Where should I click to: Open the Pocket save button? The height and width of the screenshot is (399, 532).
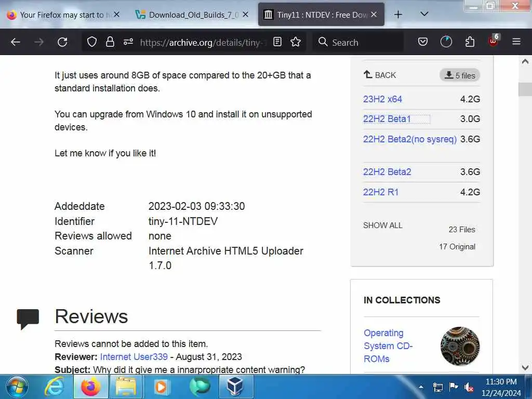click(x=423, y=42)
